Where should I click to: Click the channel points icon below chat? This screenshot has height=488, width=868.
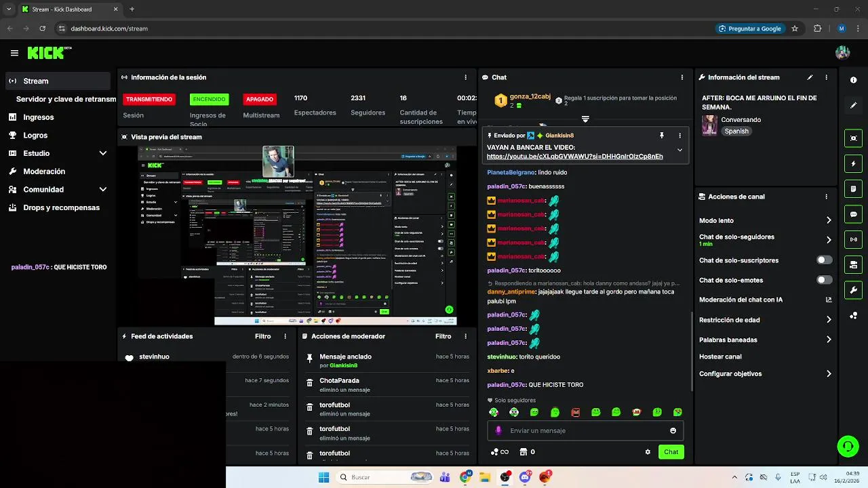pyautogui.click(x=494, y=452)
